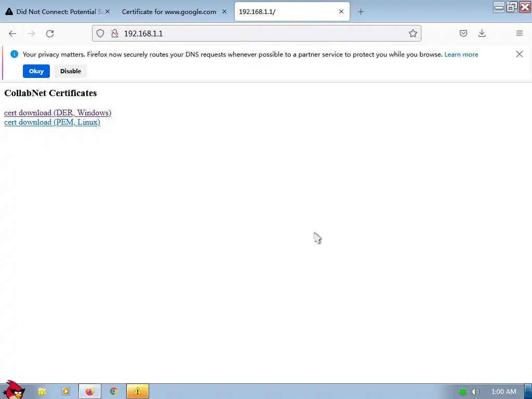Click the CollabNet Certificates heading
Image resolution: width=532 pixels, height=399 pixels.
50,93
